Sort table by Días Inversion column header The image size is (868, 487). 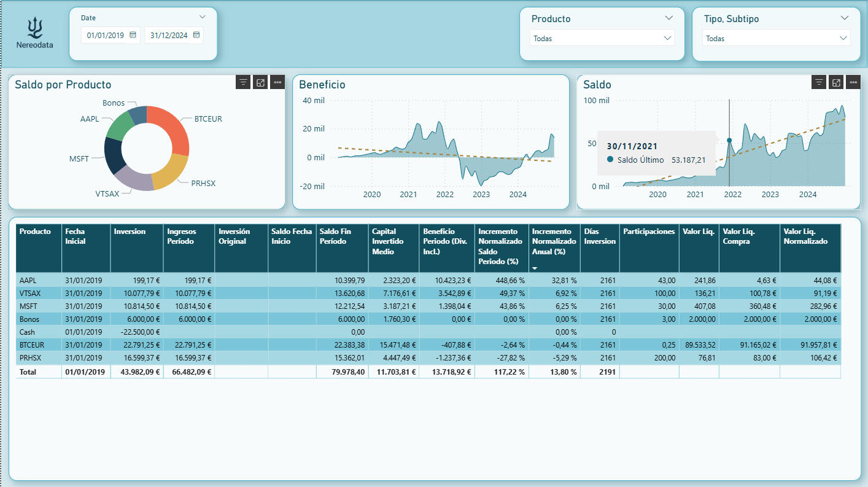click(x=599, y=236)
